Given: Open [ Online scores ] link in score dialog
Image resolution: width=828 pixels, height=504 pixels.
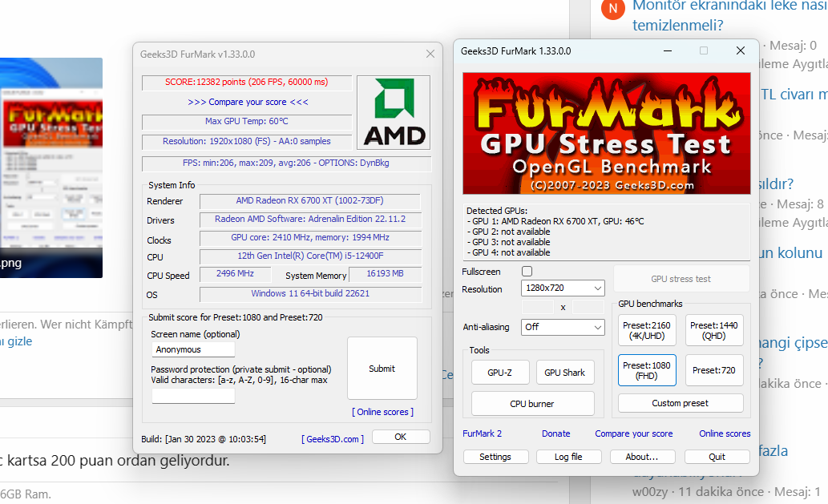Looking at the screenshot, I should pyautogui.click(x=383, y=412).
